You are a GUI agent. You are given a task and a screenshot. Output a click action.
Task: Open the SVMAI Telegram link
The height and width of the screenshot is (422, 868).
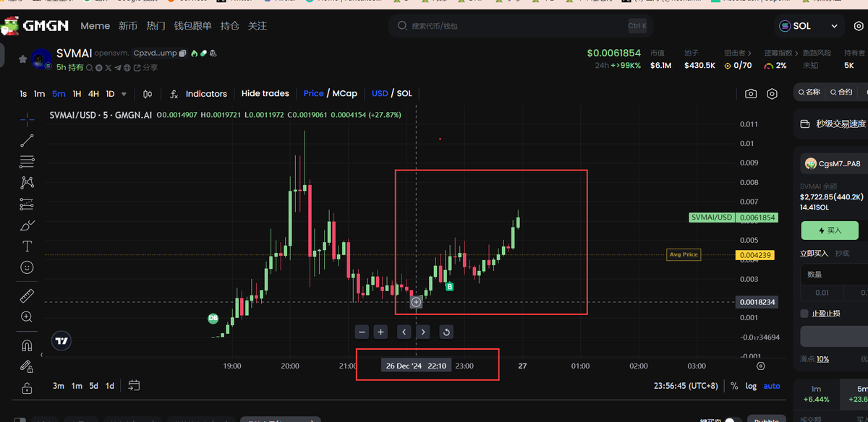(118, 68)
